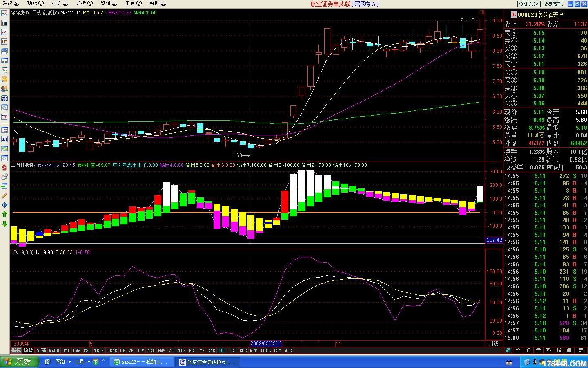Click the green down arrow sidebar icon
The height and width of the screenshot is (368, 588).
(4, 224)
